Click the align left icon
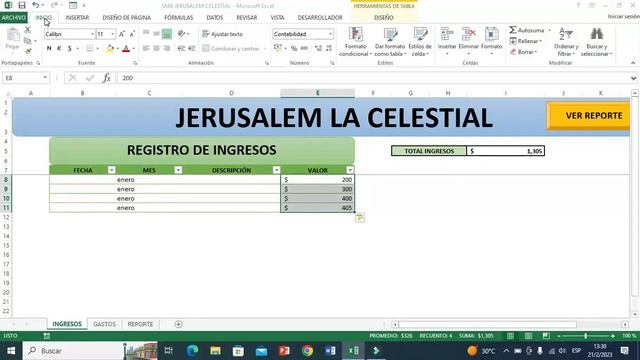This screenshot has height=360, width=640. point(146,49)
